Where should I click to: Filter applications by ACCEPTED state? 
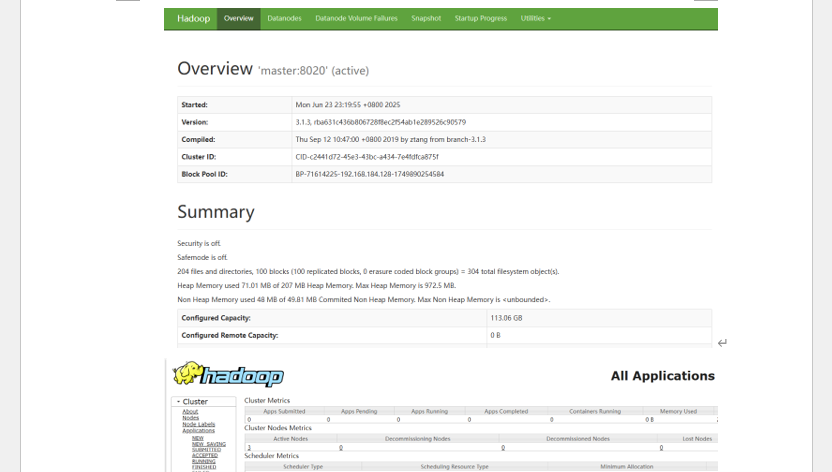(x=205, y=455)
